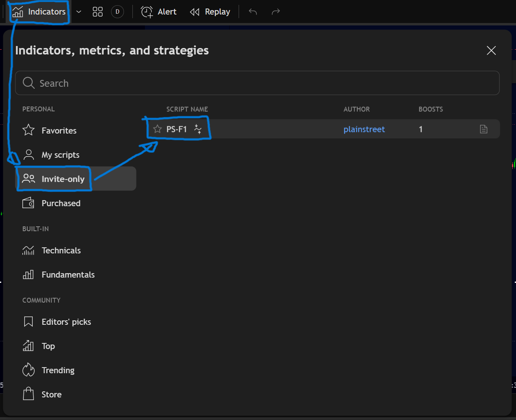This screenshot has height=420, width=516.
Task: Click the Trending flame icon
Action: click(x=28, y=370)
